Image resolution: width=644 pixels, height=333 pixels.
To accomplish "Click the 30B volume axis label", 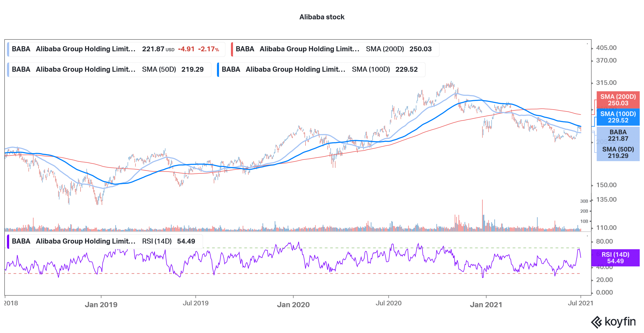I will click(584, 201).
